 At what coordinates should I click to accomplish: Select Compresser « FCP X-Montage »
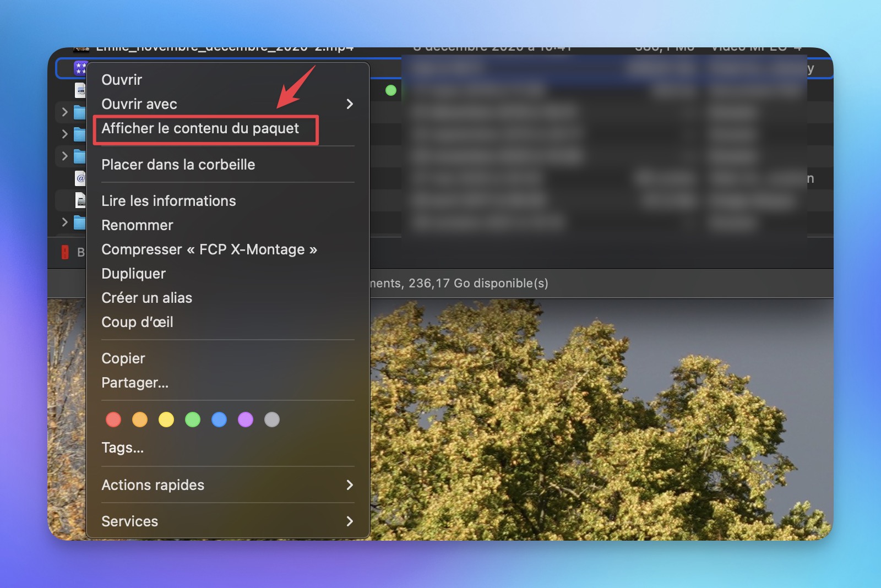pyautogui.click(x=227, y=249)
